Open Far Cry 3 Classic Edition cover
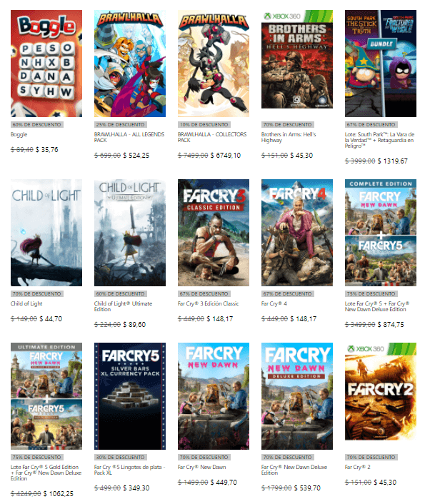Viewport: 430px width, 504px height. tap(214, 233)
